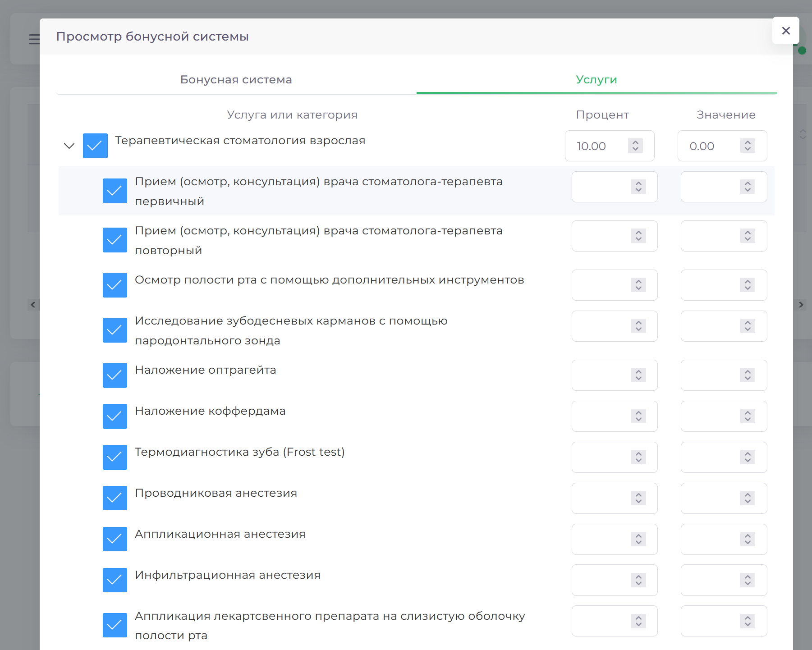The height and width of the screenshot is (650, 812).
Task: Click value field for Проводниковая анестезия
Action: (x=724, y=499)
